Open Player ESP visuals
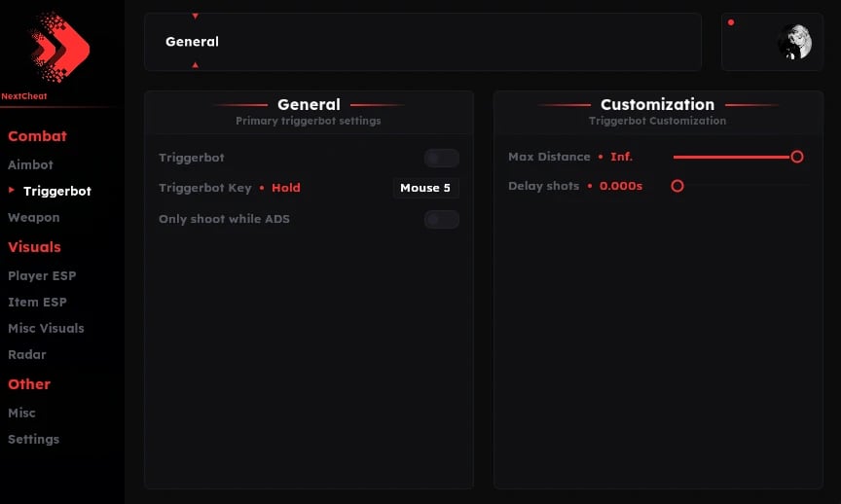 tap(42, 275)
